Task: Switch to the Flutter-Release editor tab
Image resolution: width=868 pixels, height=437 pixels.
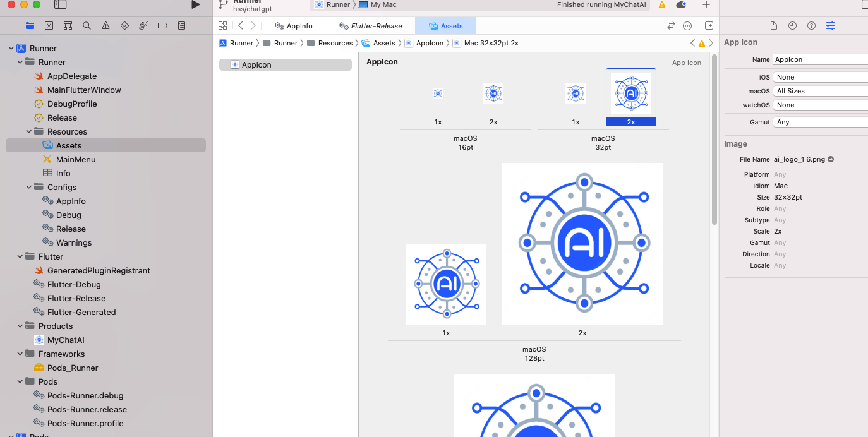Action: [x=371, y=26]
